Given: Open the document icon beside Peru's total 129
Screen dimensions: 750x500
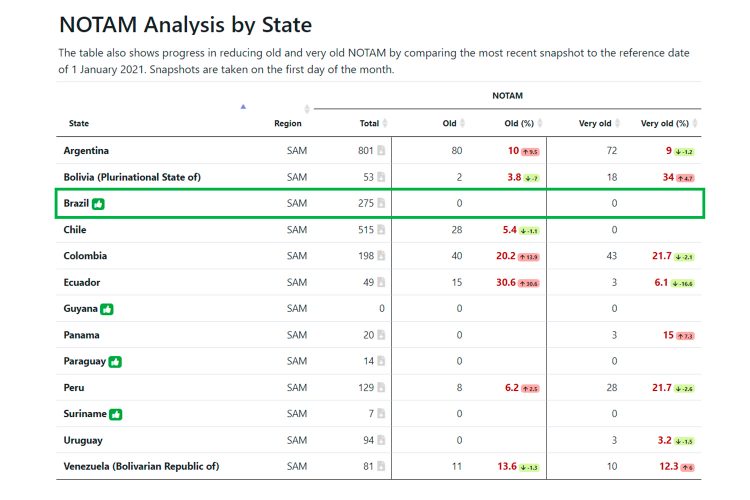Looking at the screenshot, I should (x=381, y=387).
